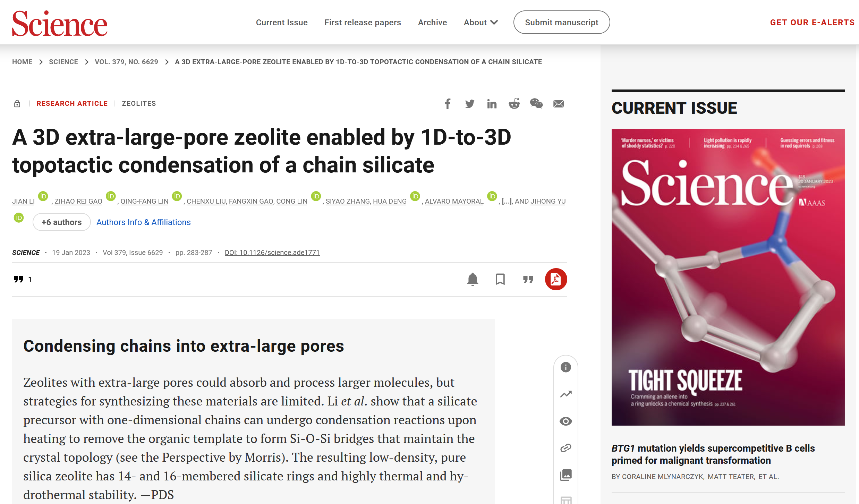Share article on LinkedIn

tap(492, 104)
